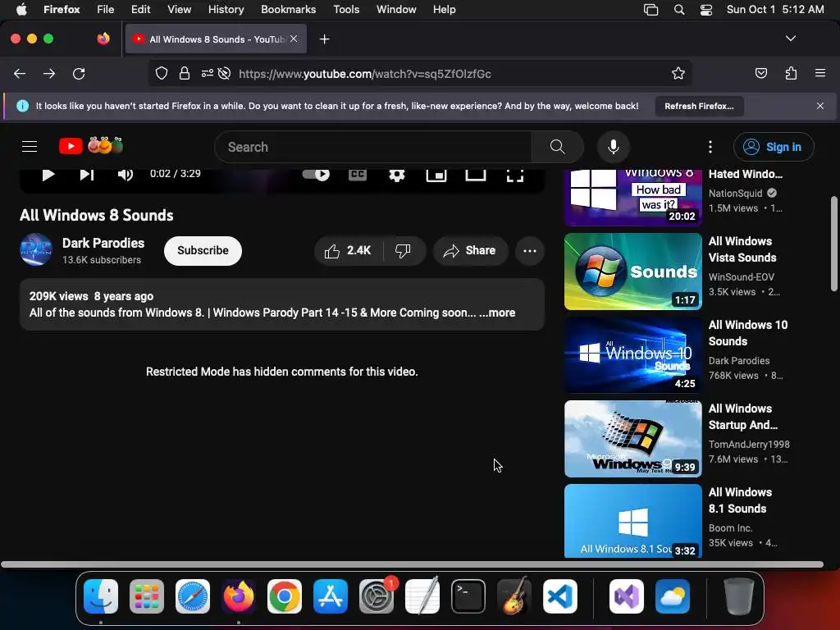Dismiss the Firefox notification bar
Image resolution: width=840 pixels, height=630 pixels.
coord(820,106)
